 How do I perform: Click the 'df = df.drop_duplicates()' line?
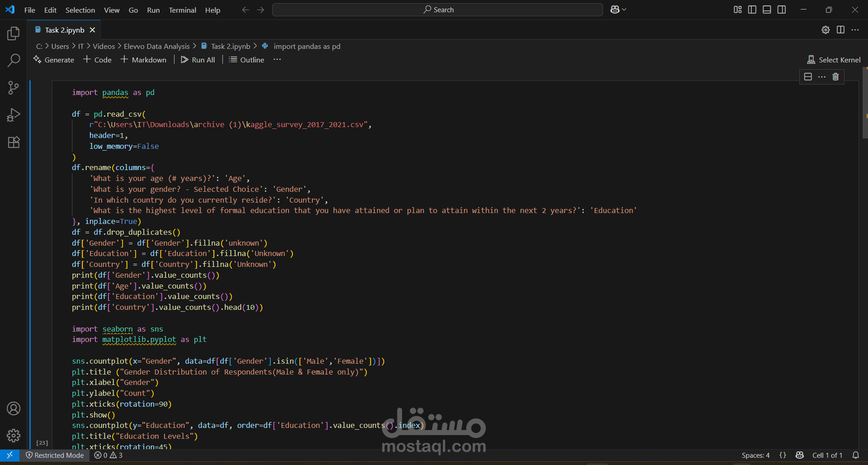point(126,232)
